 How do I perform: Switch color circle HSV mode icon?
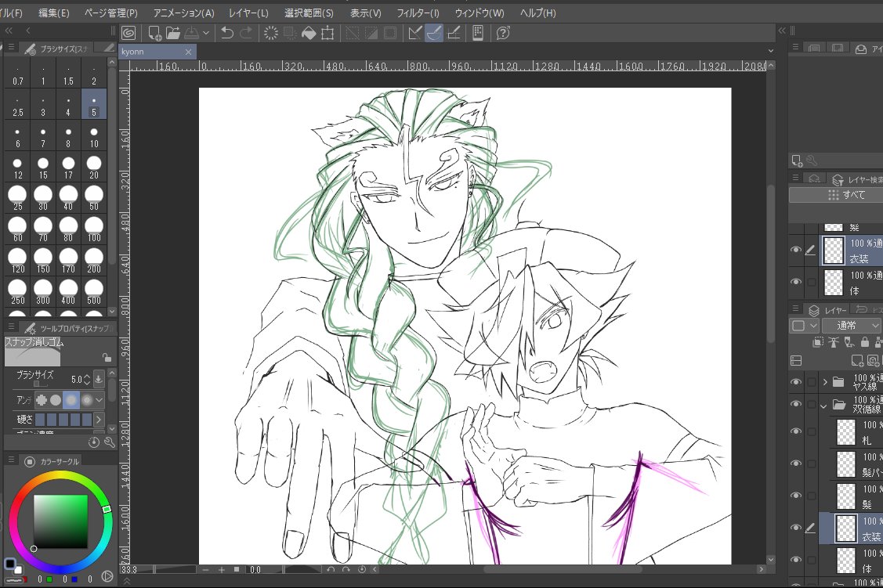point(107,577)
